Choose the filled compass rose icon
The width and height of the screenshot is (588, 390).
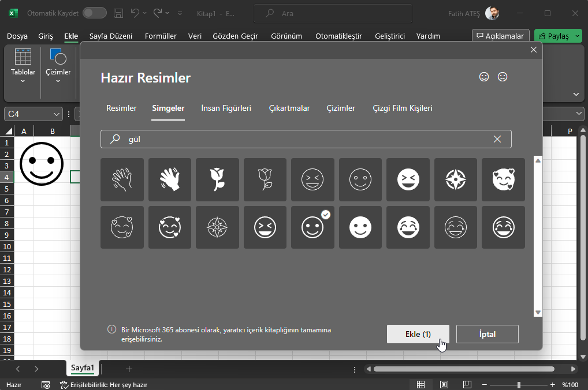[x=455, y=179]
